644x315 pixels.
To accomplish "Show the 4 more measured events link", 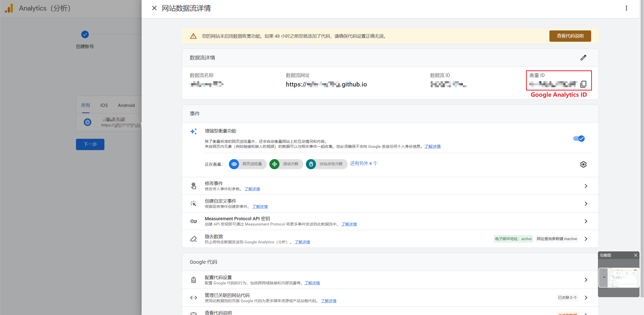I will pyautogui.click(x=364, y=163).
